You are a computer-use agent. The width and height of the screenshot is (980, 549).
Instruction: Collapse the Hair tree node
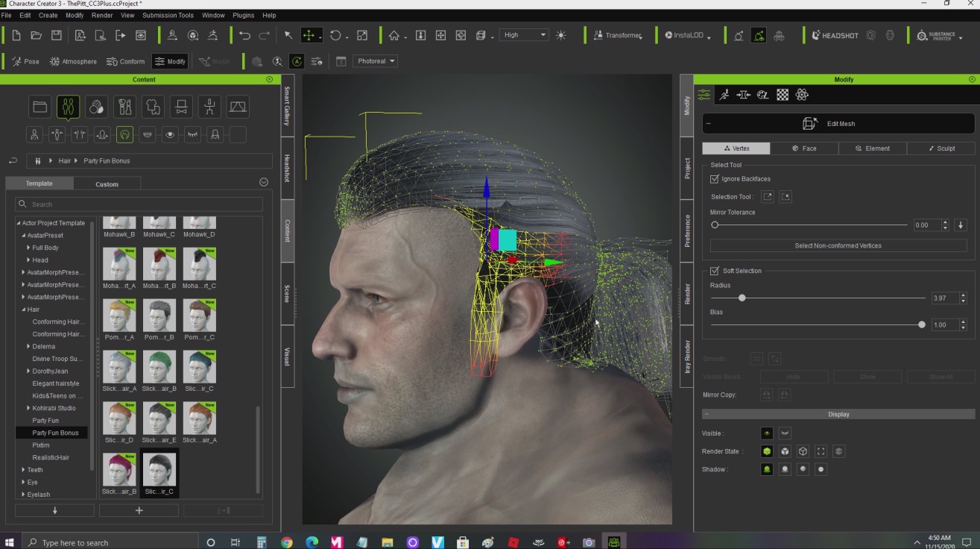[23, 310]
